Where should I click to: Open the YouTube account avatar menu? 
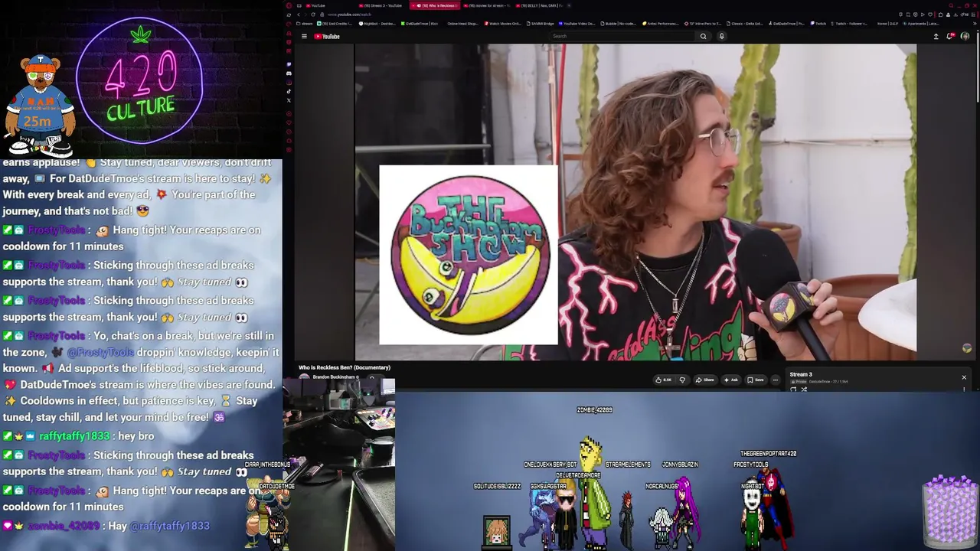[965, 36]
